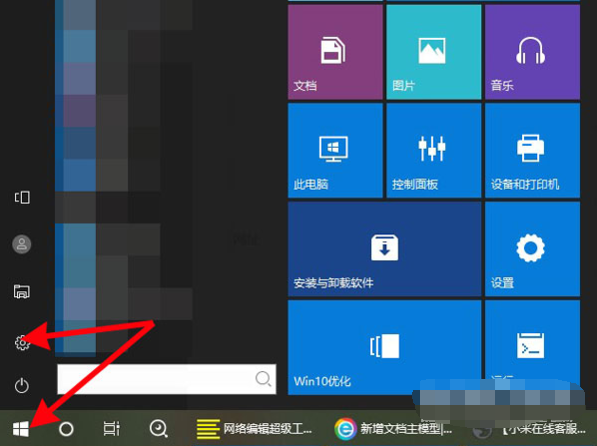Launch the Win10优化 tile
This screenshot has height=446, width=597.
385,347
